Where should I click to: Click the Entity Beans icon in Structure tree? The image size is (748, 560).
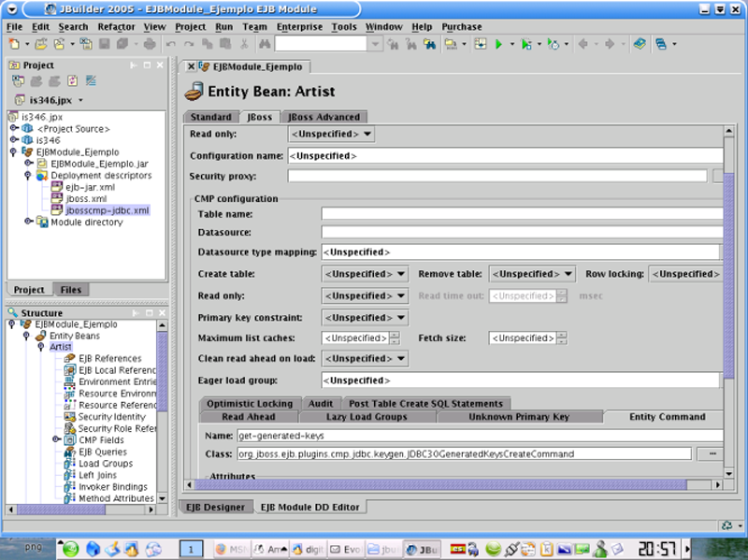click(41, 335)
